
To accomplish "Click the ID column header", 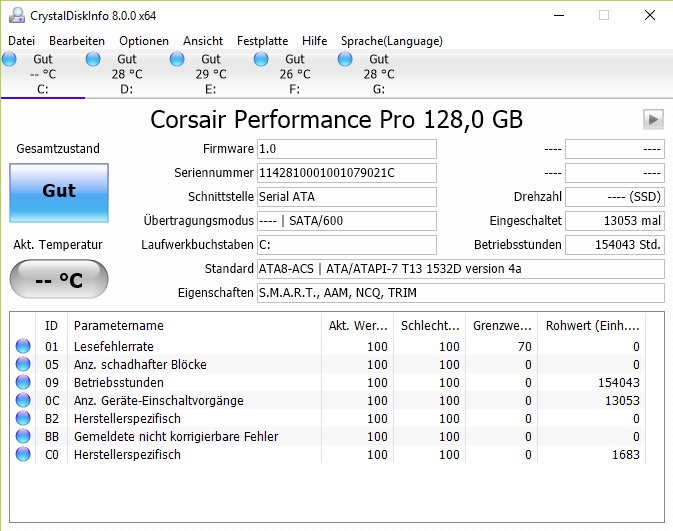I will coord(51,325).
